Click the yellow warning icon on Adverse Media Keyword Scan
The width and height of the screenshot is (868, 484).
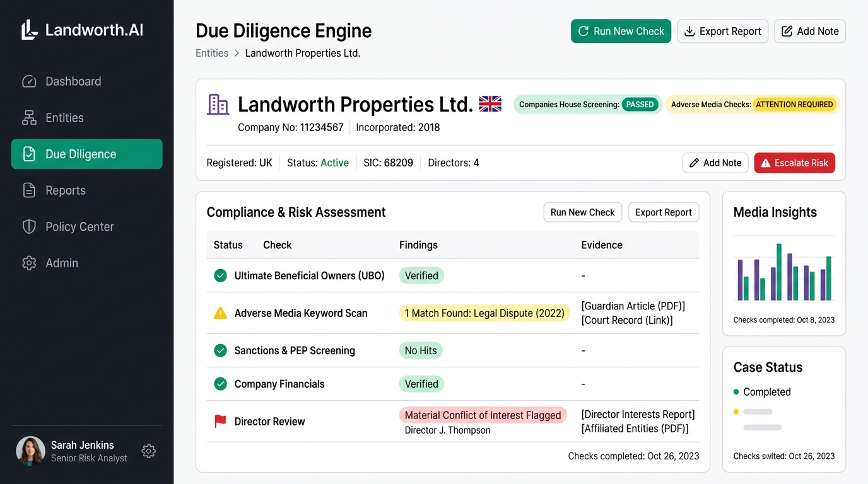click(x=220, y=313)
